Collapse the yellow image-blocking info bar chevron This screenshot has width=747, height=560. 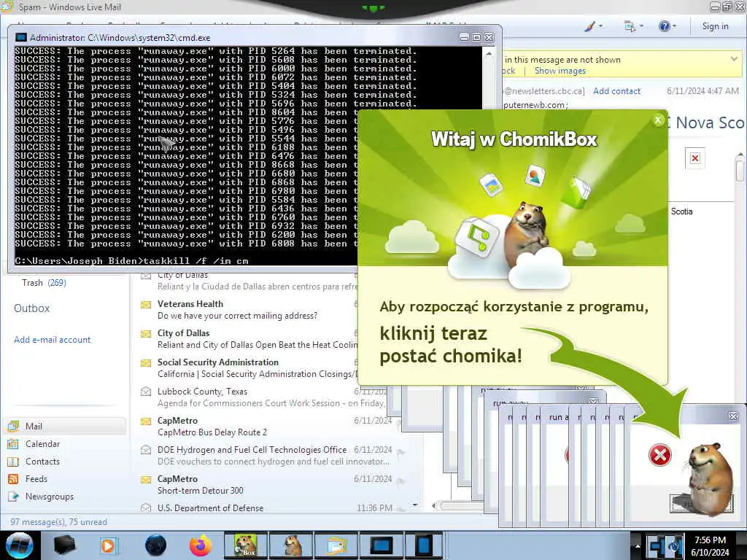734,59
